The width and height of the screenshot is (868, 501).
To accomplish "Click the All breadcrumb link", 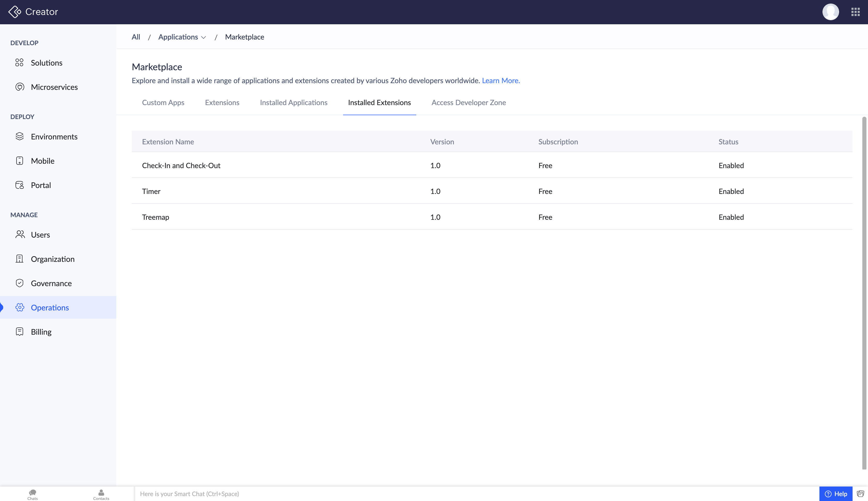I will tap(136, 37).
